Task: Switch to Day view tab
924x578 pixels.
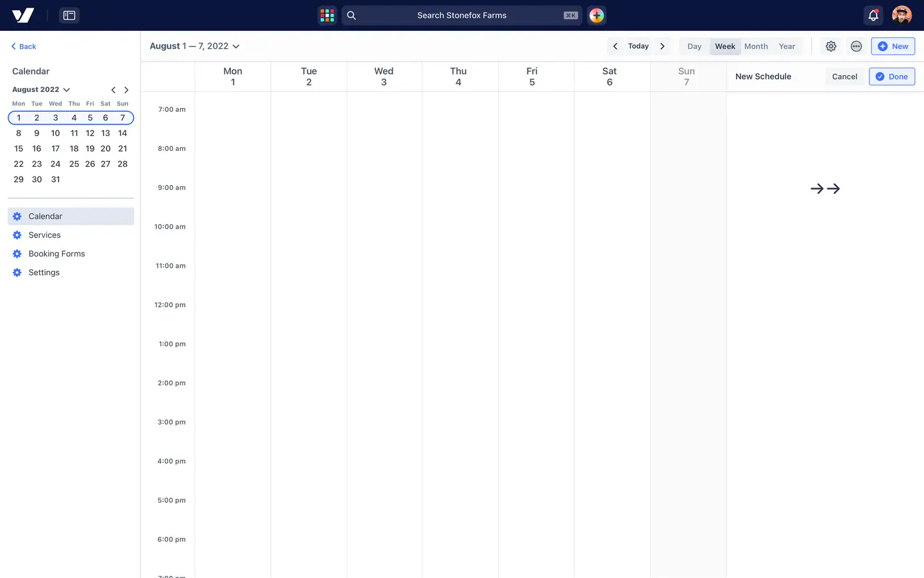Action: tap(694, 46)
